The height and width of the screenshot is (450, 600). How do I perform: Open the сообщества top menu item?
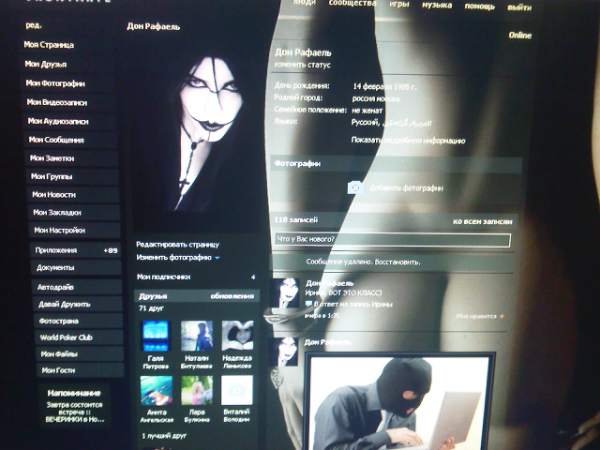(x=350, y=5)
